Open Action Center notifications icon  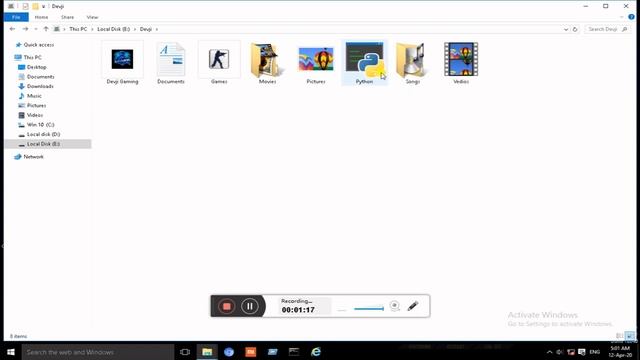(x=582, y=352)
